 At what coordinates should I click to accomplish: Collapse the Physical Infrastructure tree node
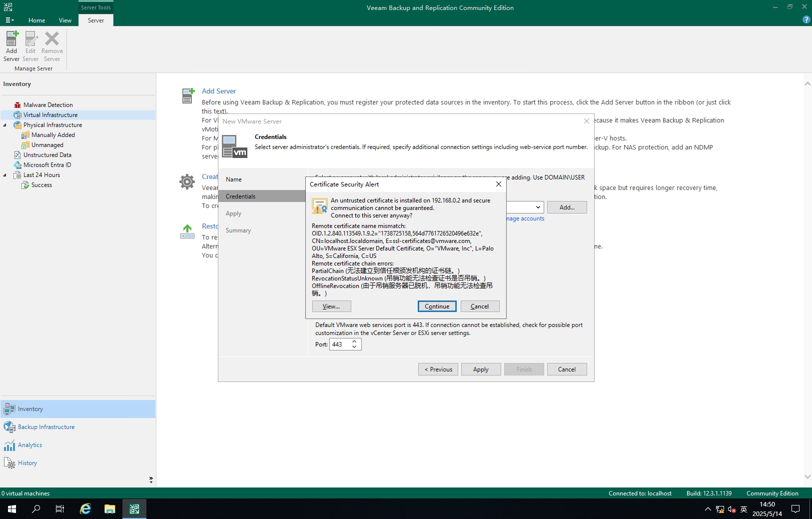tap(5, 125)
